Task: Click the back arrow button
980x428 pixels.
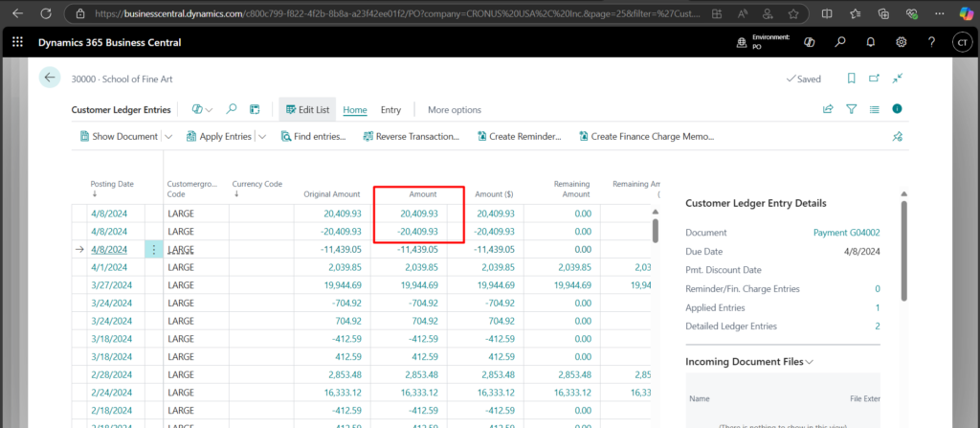Action: point(50,79)
